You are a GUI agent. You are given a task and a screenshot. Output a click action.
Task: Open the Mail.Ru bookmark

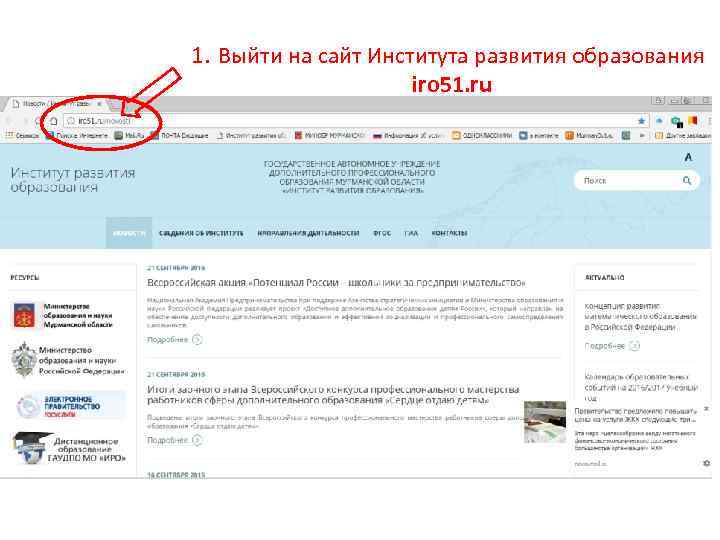pos(129,135)
